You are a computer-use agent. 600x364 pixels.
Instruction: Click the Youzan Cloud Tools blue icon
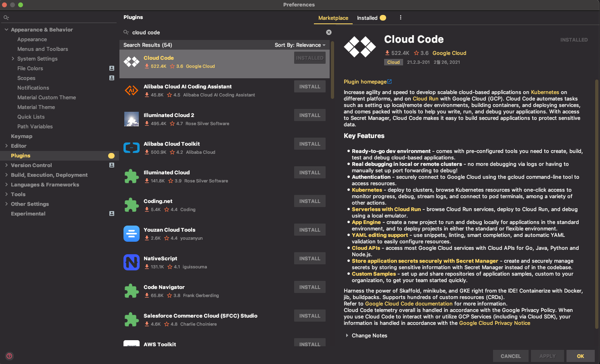pyautogui.click(x=132, y=234)
